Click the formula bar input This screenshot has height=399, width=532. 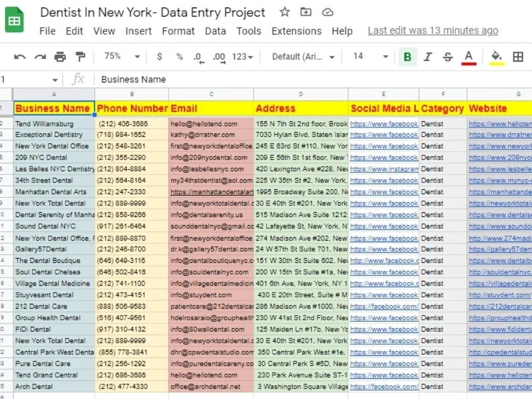coord(314,79)
